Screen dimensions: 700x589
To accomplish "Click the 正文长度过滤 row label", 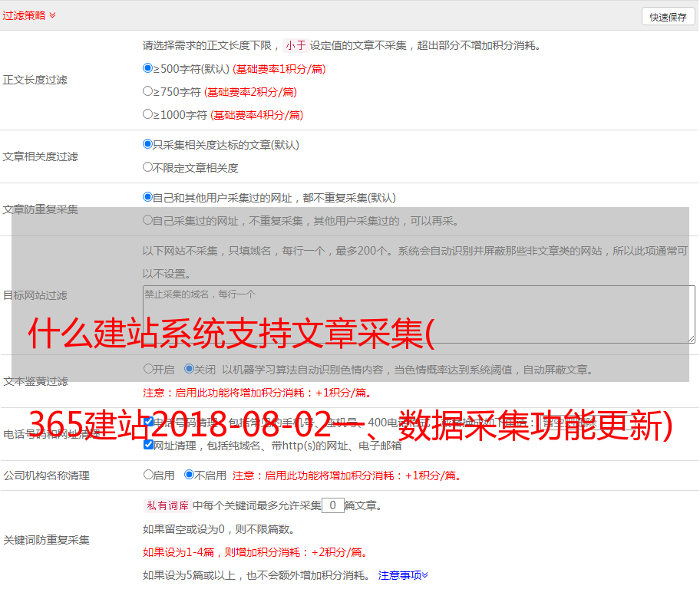I will tap(35, 80).
